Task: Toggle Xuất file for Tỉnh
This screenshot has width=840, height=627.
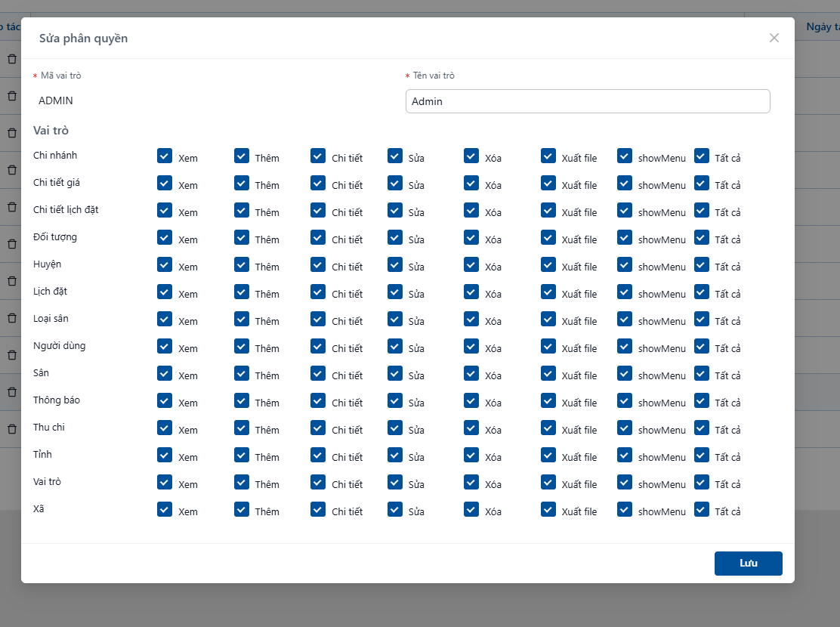Action: pos(548,455)
